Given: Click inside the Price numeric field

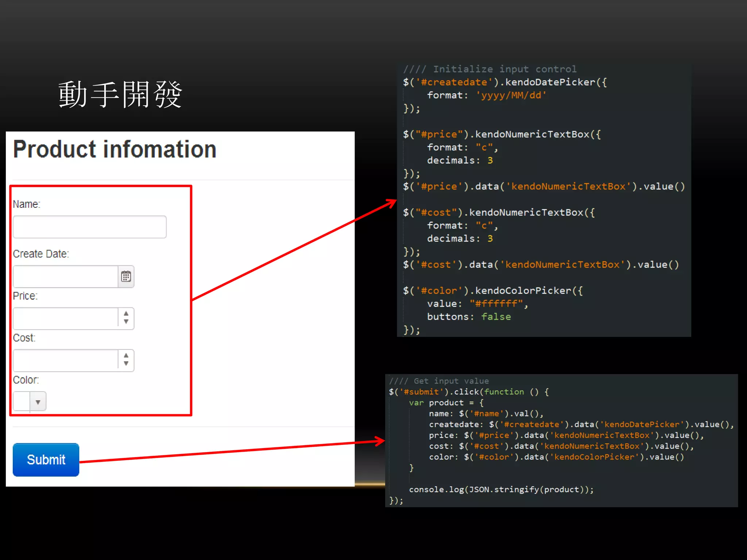Looking at the screenshot, I should click(66, 319).
